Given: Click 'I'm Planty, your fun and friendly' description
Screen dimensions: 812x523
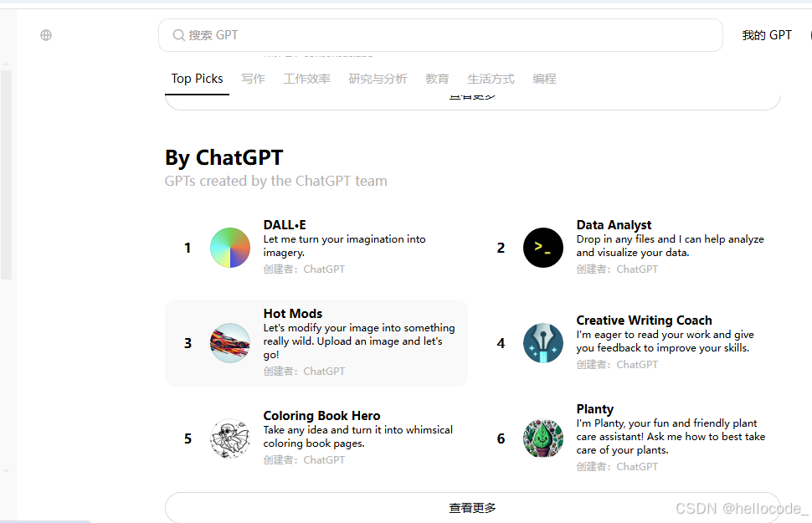Looking at the screenshot, I should pyautogui.click(x=671, y=437).
